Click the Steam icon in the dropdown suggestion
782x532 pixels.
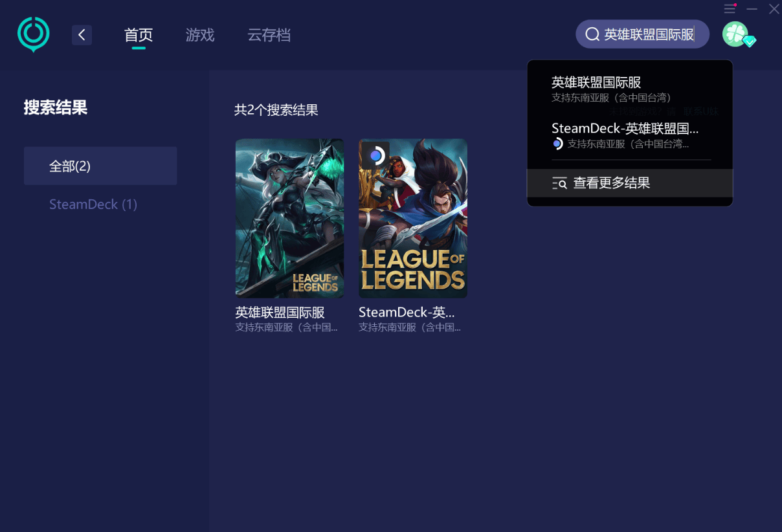[557, 144]
